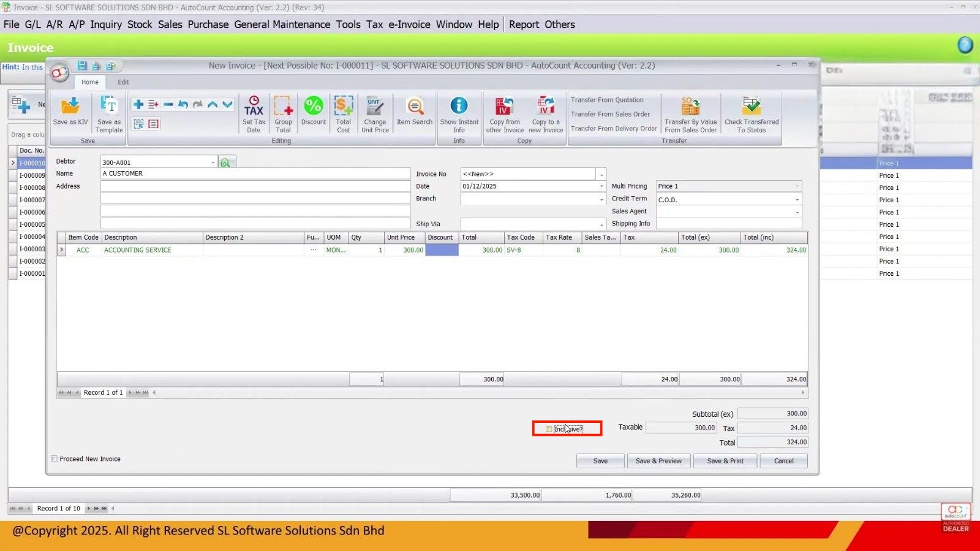980x551 pixels.
Task: Move line up with up chevron icon
Action: 213,104
